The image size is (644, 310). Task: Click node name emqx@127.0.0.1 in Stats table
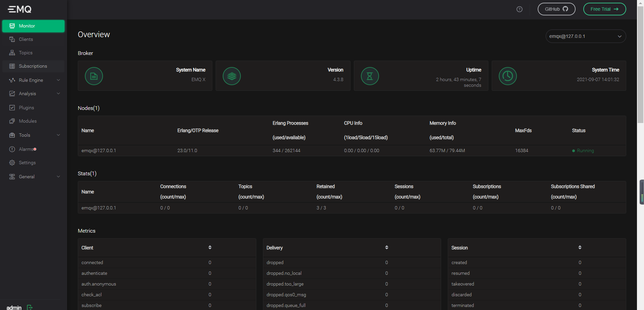[99, 208]
